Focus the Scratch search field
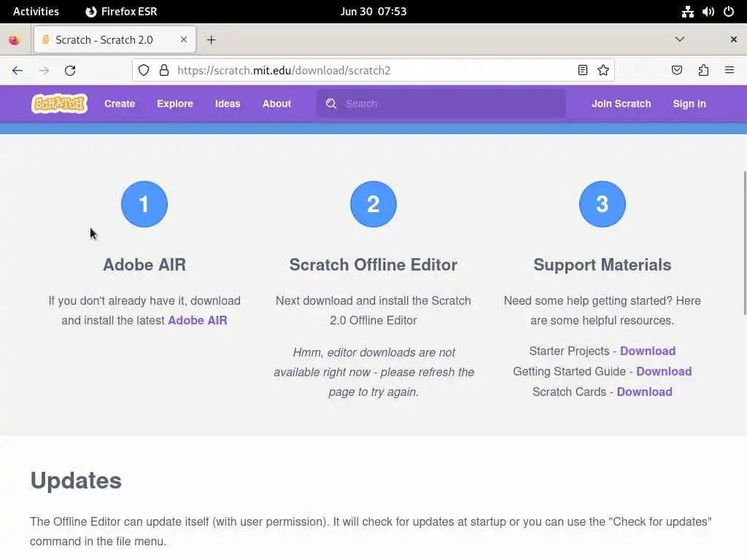This screenshot has width=747, height=560. pyautogui.click(x=441, y=104)
